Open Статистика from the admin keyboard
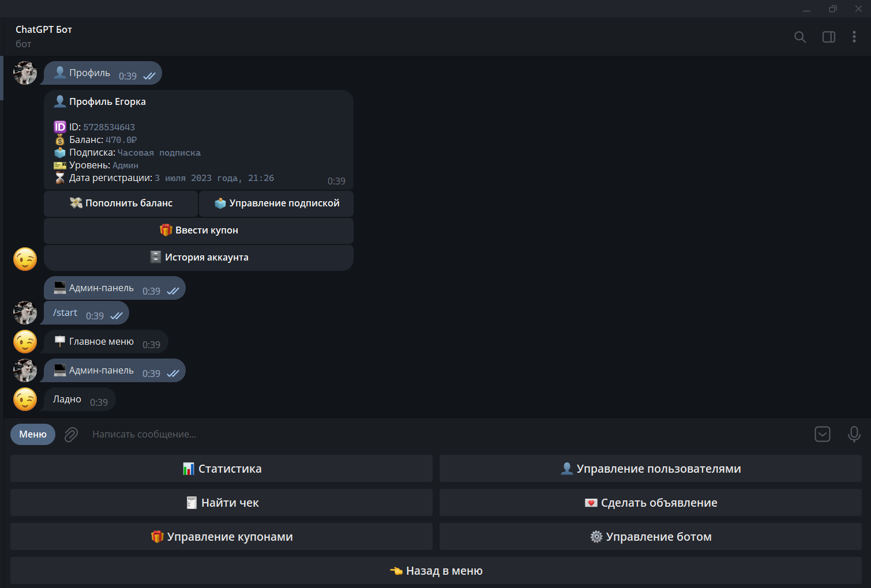 [221, 469]
